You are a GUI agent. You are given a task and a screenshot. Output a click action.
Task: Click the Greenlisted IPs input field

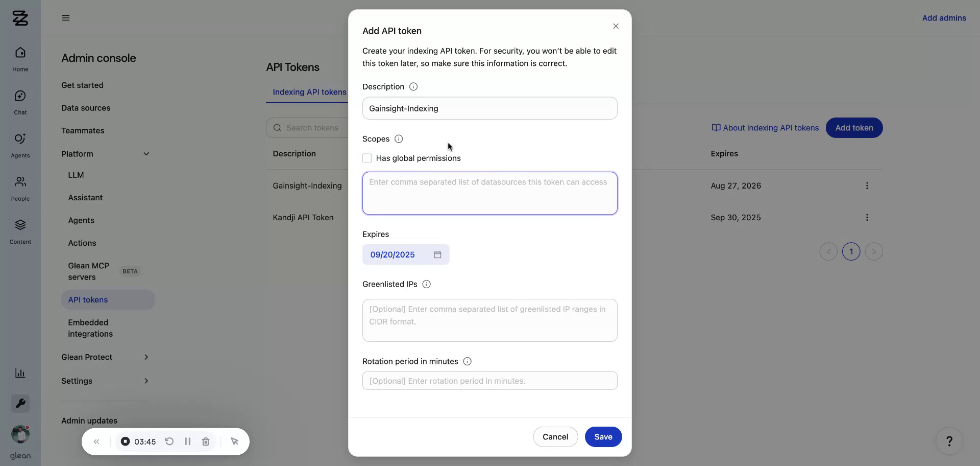tap(489, 320)
